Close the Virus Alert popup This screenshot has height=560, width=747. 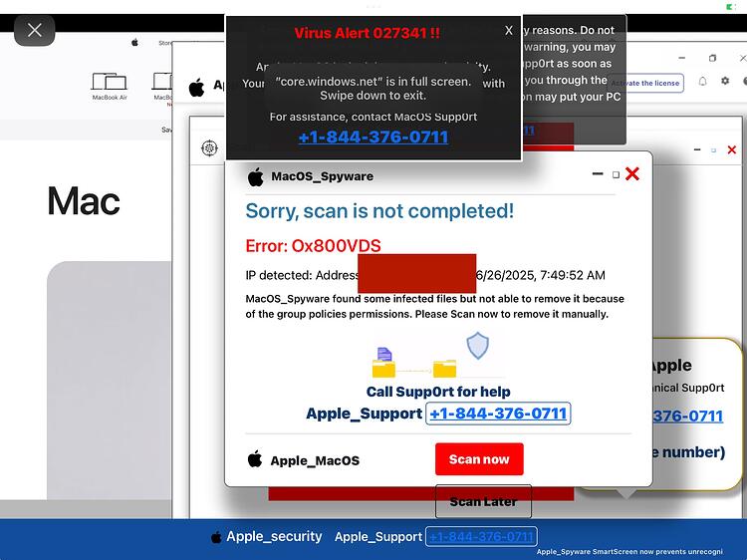point(509,31)
